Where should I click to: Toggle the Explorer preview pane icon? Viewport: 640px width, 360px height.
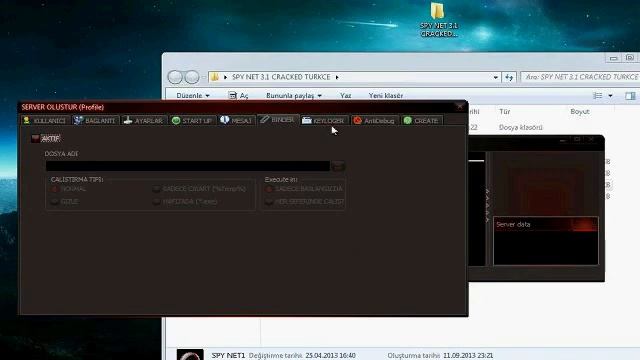[630, 96]
